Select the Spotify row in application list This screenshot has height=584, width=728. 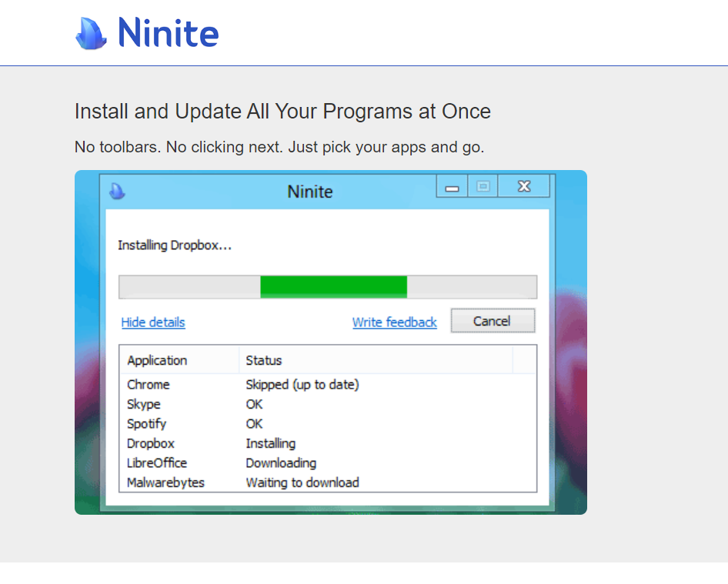[328, 423]
